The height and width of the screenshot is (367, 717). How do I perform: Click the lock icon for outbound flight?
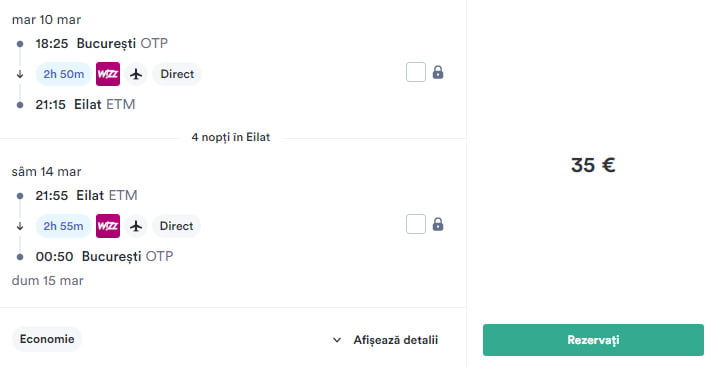tap(438, 72)
